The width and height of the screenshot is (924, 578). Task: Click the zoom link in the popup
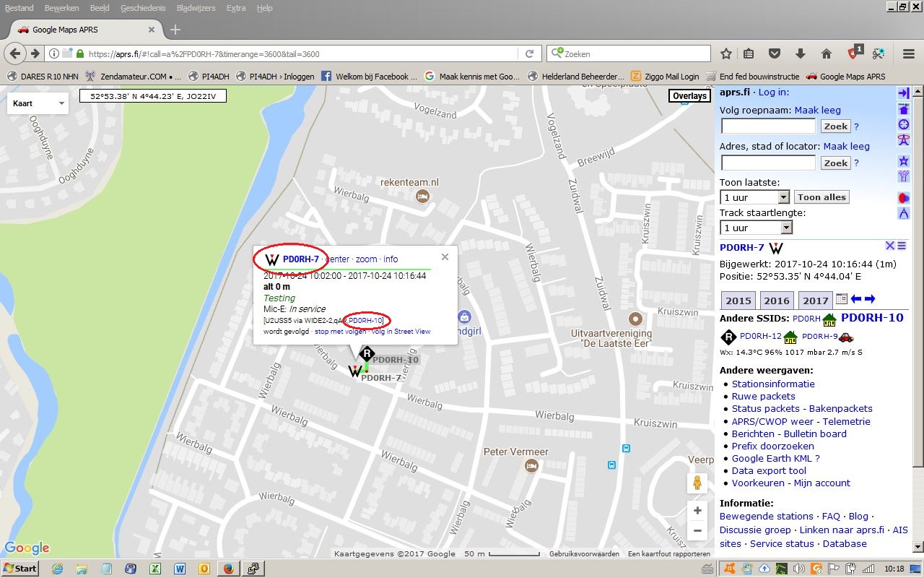pos(367,259)
